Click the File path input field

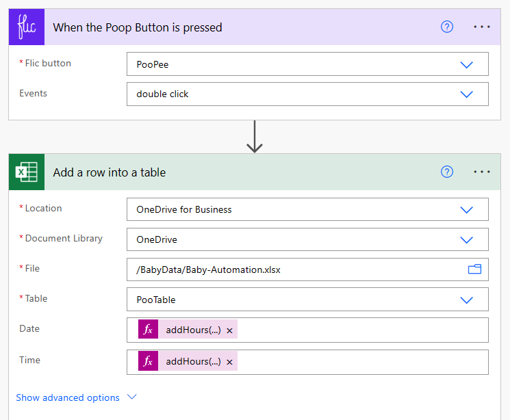[294, 270]
